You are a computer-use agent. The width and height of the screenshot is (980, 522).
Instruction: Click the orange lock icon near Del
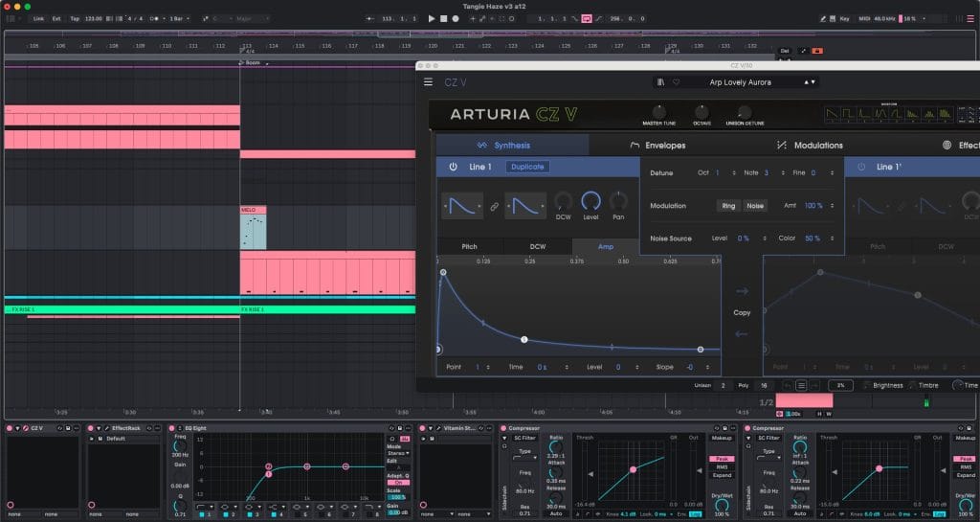[817, 51]
